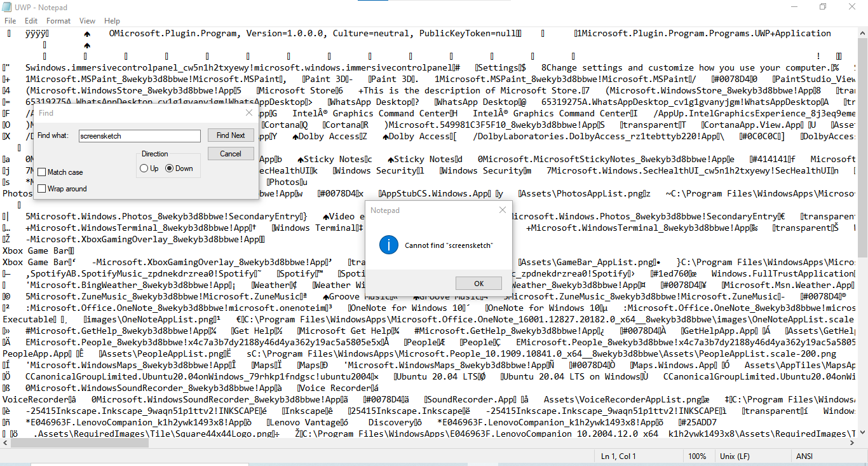Click the Restore Down window button
Image resolution: width=868 pixels, height=466 pixels.
coord(823,6)
